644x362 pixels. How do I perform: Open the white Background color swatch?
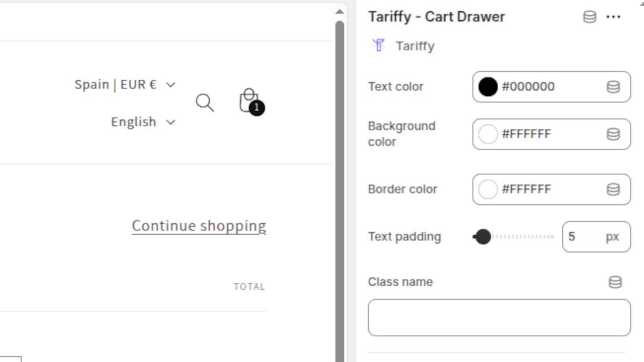[x=488, y=134]
